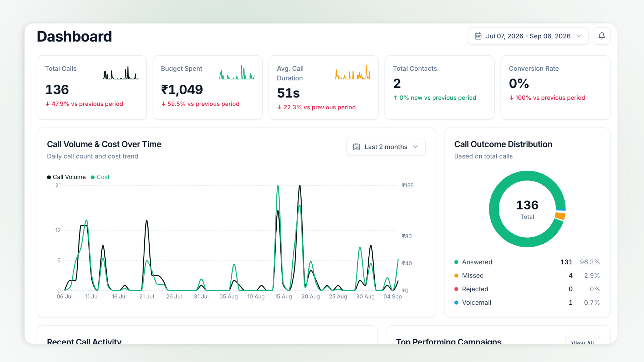Select the Total Contacts value 2

[x=397, y=83]
